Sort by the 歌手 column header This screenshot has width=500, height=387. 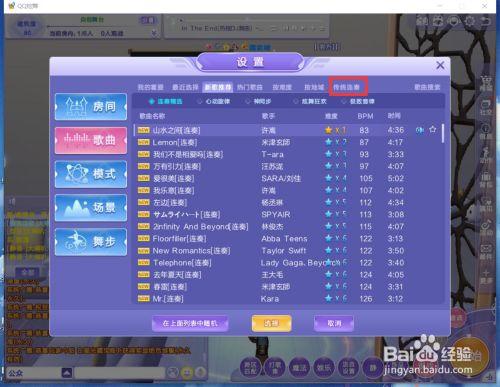click(x=268, y=116)
